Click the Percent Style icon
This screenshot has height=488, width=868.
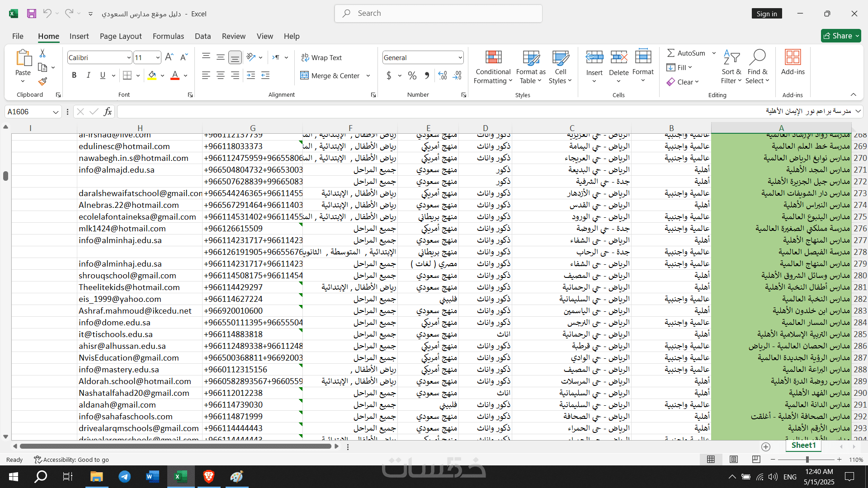(412, 76)
